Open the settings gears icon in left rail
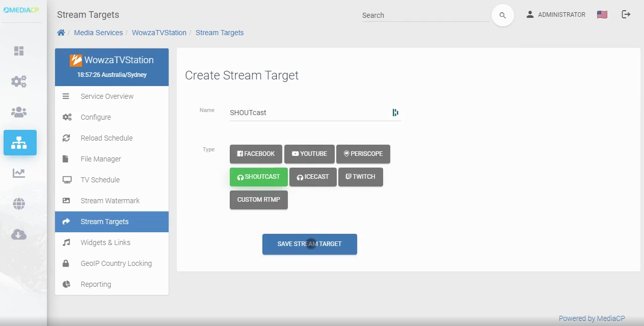Screen dimensions: 644x326 tap(19, 81)
